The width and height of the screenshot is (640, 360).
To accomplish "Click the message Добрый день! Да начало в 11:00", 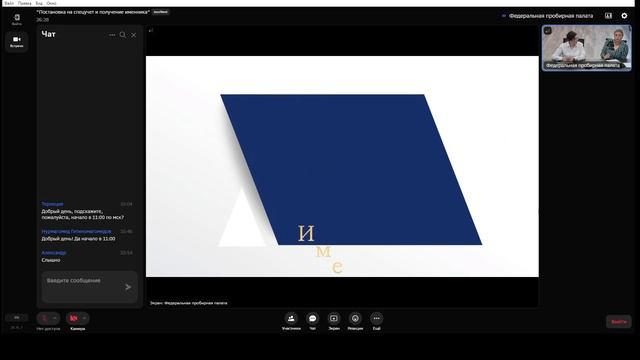I will point(78,239).
